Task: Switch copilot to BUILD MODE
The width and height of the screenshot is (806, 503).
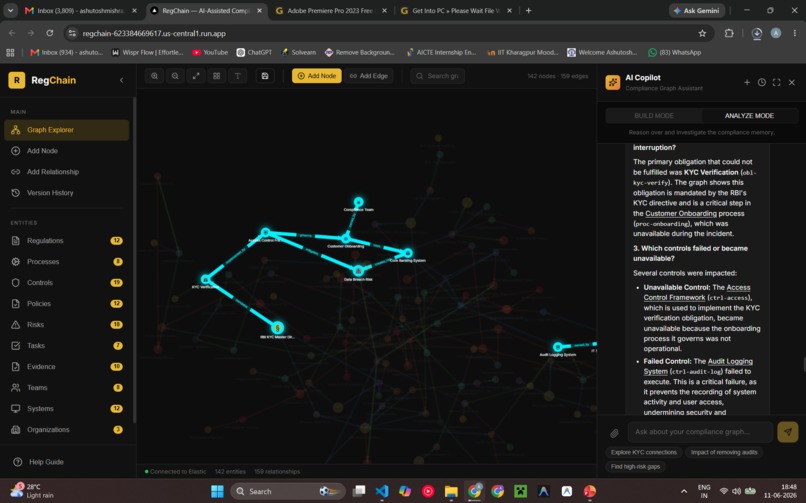Action: (654, 116)
